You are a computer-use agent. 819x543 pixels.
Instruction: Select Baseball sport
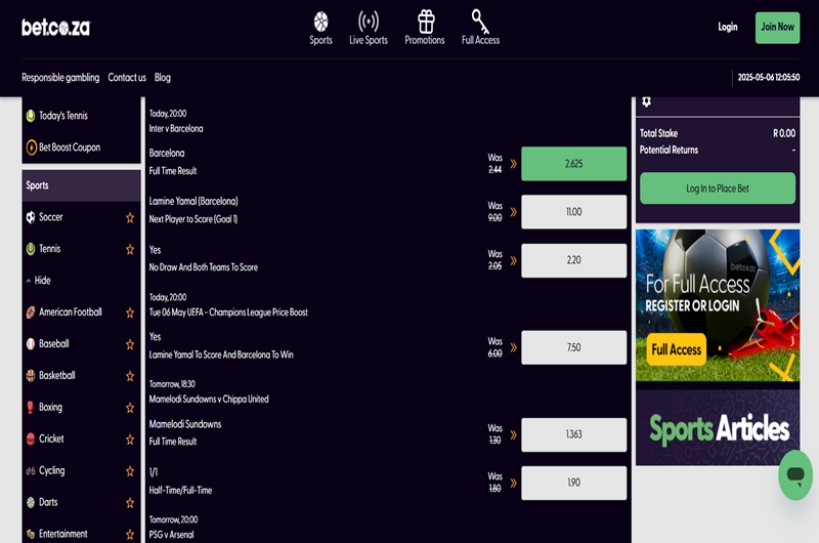(54, 344)
